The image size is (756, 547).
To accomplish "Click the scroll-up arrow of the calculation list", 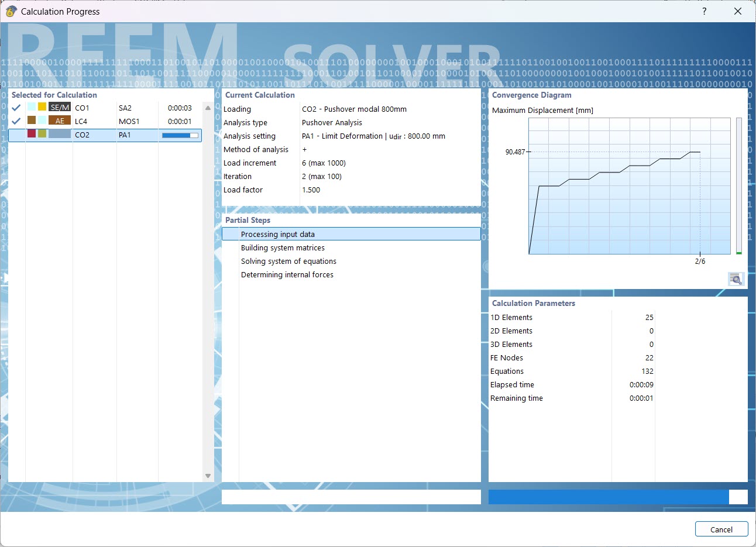I will pos(208,107).
